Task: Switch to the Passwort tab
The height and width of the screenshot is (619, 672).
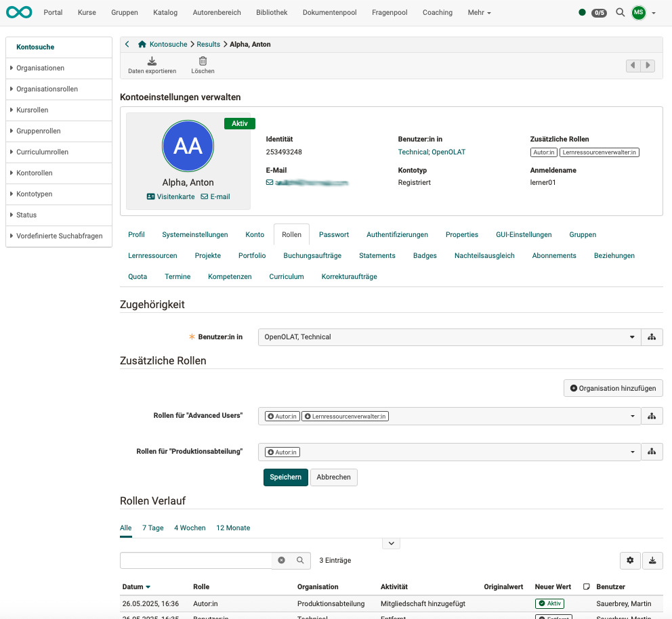Action: [x=334, y=234]
